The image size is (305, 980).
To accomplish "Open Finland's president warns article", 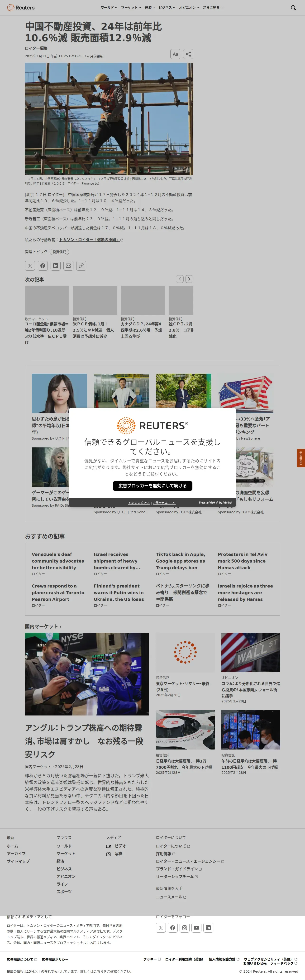I will (x=119, y=592).
